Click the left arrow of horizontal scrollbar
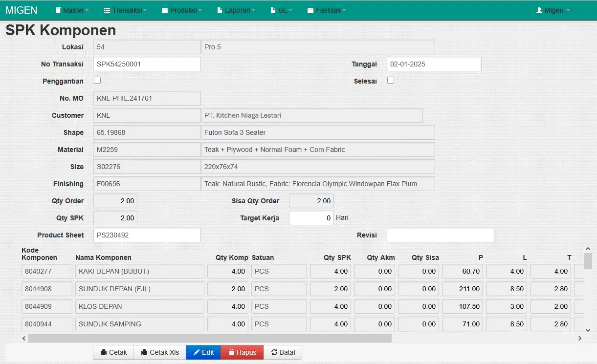Screen dimensions: 597x364 click(24, 338)
